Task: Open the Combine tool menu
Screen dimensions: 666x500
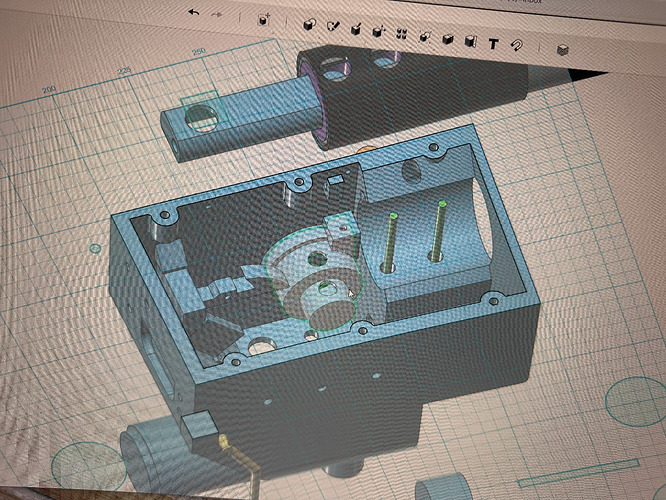Action: pyautogui.click(x=447, y=40)
